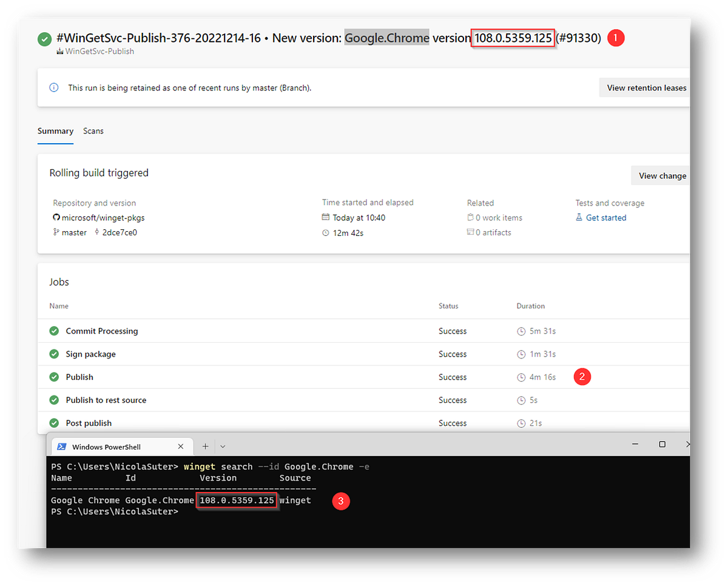Open the Post publish job
The height and width of the screenshot is (586, 728).
tap(89, 423)
